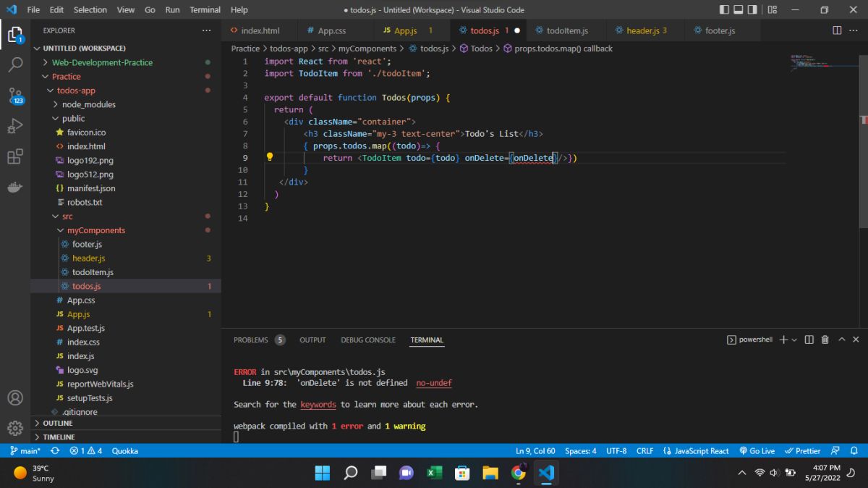This screenshot has height=488, width=868.
Task: Click Synchronize Changes icon in status bar
Action: (x=55, y=450)
